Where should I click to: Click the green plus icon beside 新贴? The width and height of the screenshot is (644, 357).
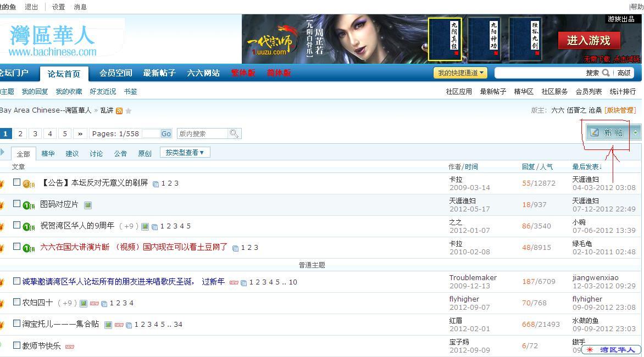point(635,132)
